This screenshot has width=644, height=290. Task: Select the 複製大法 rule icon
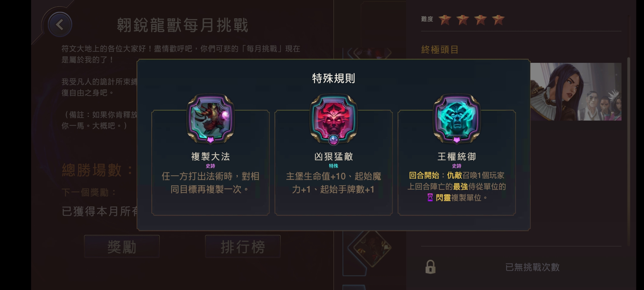point(210,117)
